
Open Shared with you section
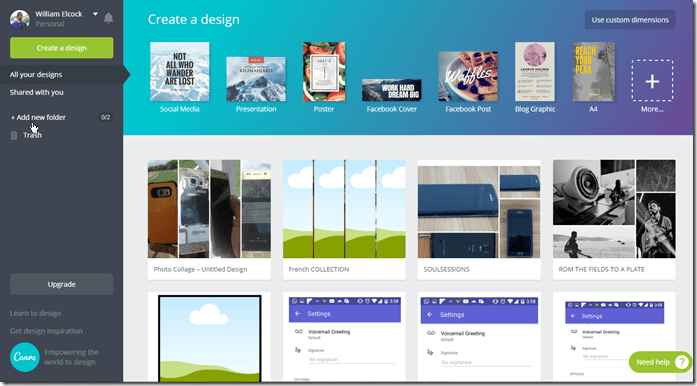tap(37, 92)
